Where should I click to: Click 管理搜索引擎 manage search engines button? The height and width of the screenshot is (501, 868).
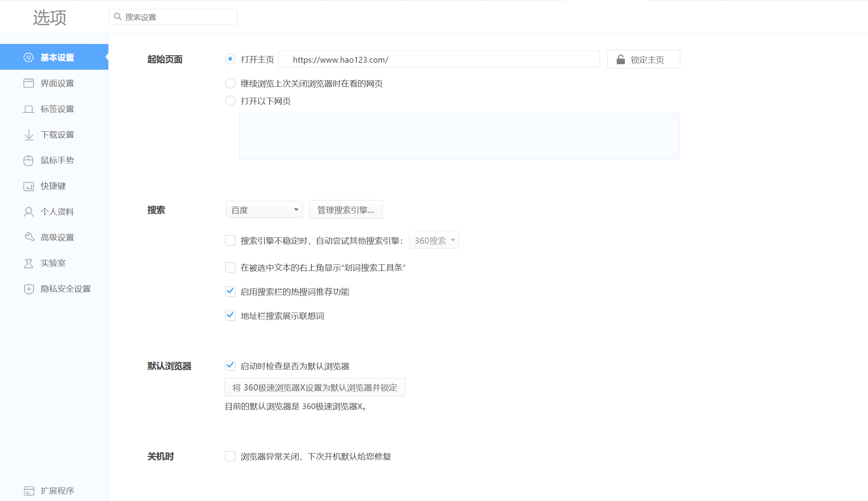346,210
